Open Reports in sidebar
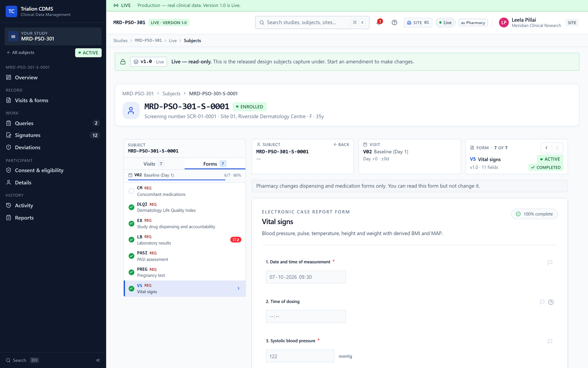588x368 pixels. [53, 218]
